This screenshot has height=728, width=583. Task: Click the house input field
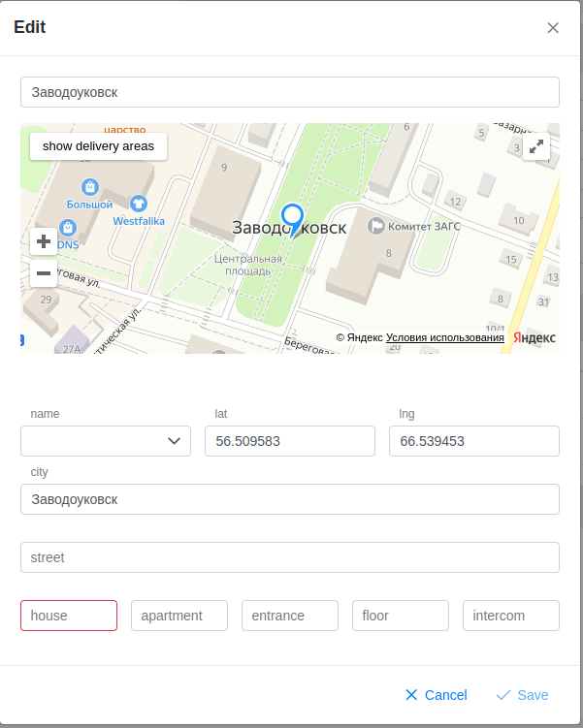click(x=69, y=616)
